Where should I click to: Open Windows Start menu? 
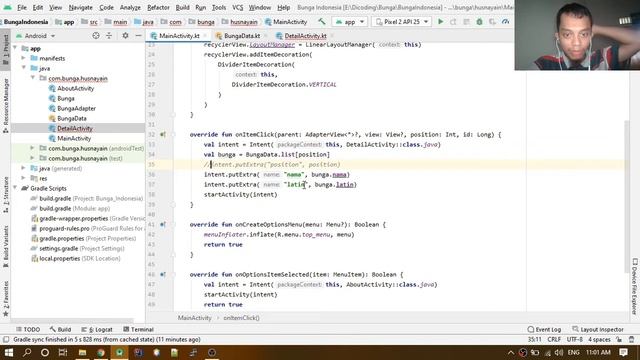click(x=9, y=352)
